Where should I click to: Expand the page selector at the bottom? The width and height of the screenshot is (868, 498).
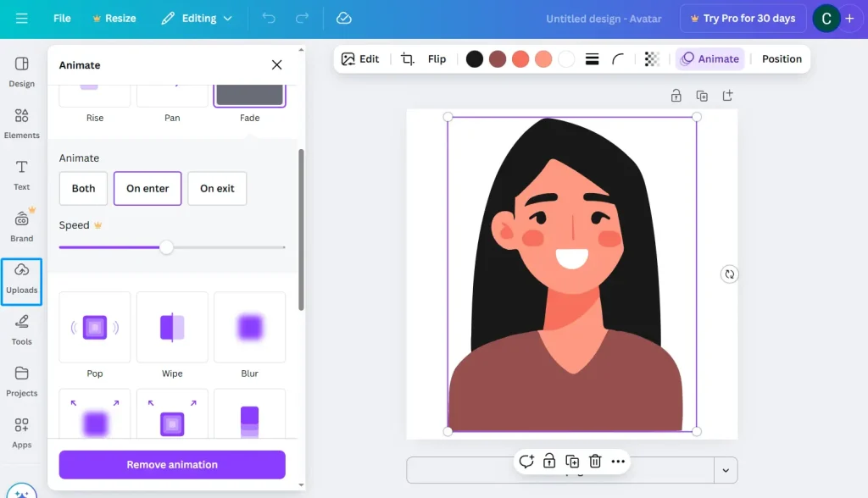coord(726,470)
